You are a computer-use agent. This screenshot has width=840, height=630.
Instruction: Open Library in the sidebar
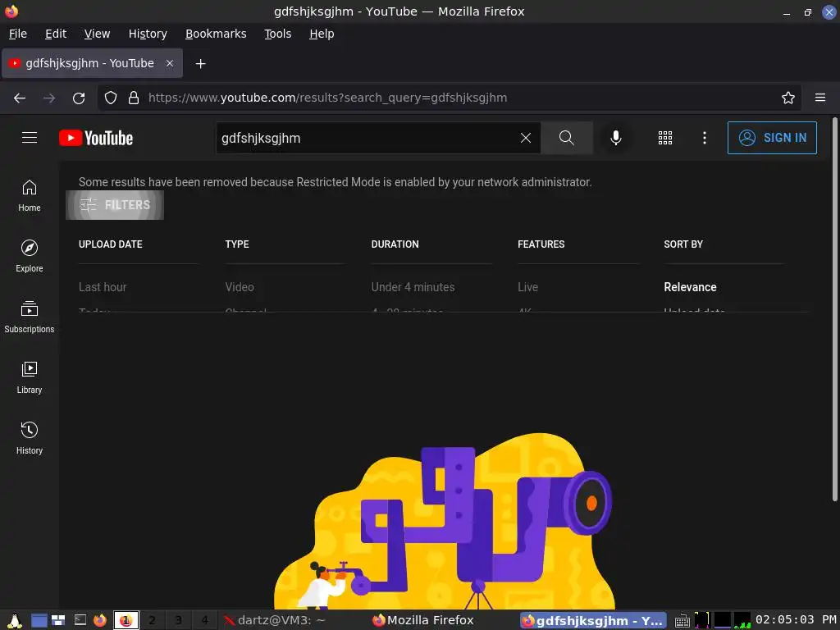pyautogui.click(x=30, y=377)
